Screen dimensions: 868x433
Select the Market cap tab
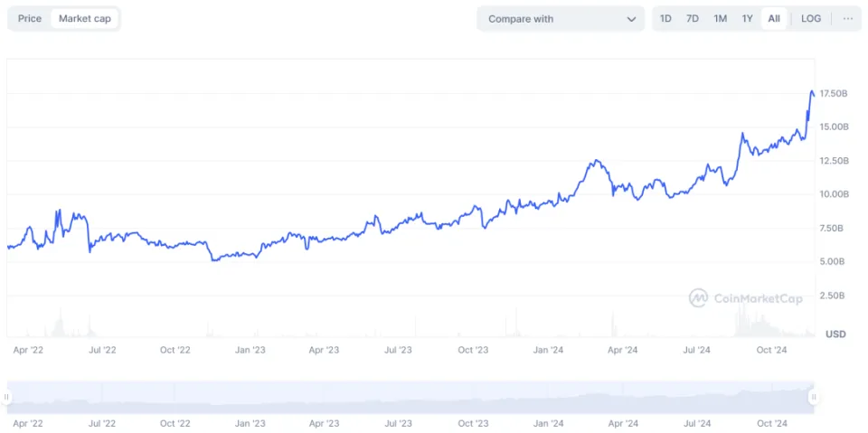point(84,19)
